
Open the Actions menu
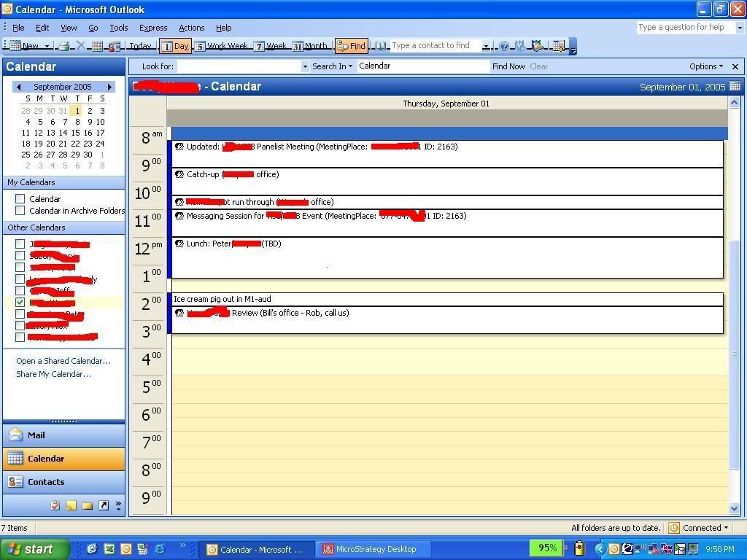click(x=191, y=28)
